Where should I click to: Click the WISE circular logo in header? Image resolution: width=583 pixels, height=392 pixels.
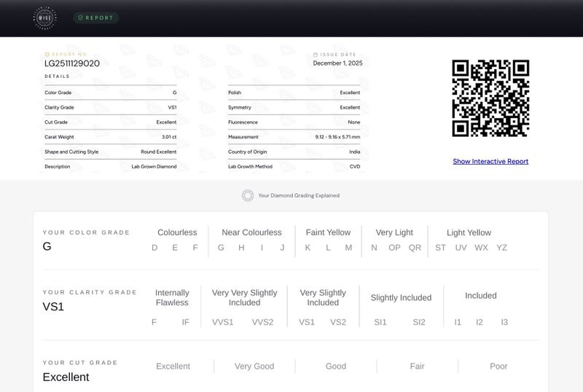coord(45,17)
